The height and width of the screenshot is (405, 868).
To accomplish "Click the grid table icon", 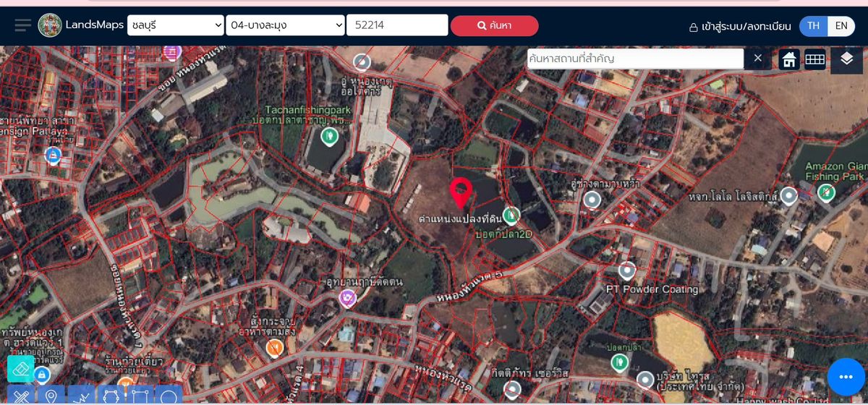I will (x=815, y=60).
